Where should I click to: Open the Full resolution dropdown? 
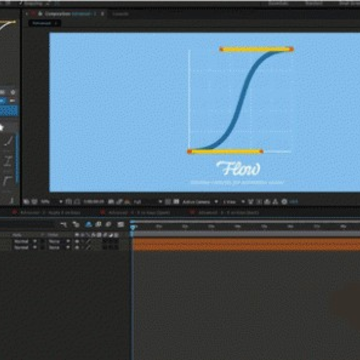click(148, 202)
